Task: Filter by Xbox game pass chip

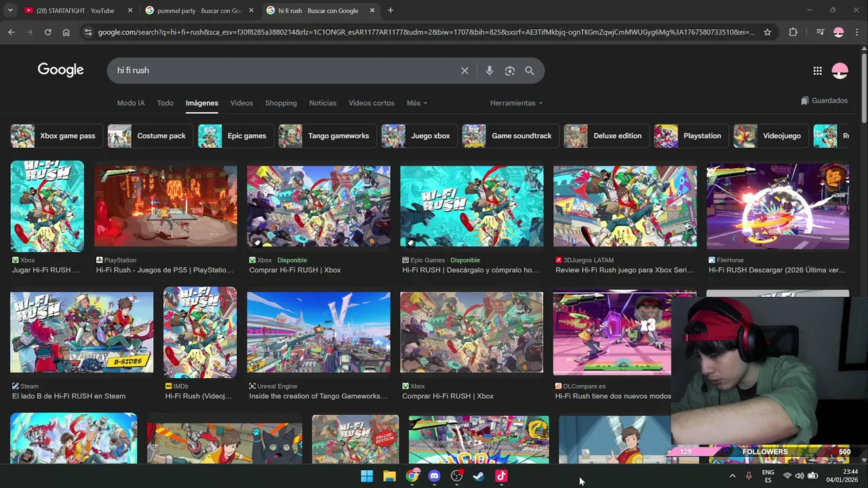Action: coord(57,136)
